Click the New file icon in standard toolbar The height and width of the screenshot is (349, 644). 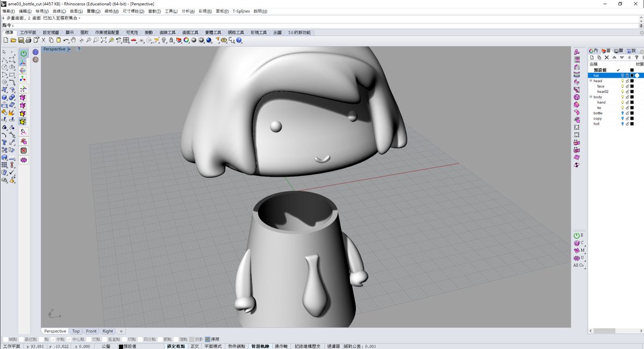(6, 40)
